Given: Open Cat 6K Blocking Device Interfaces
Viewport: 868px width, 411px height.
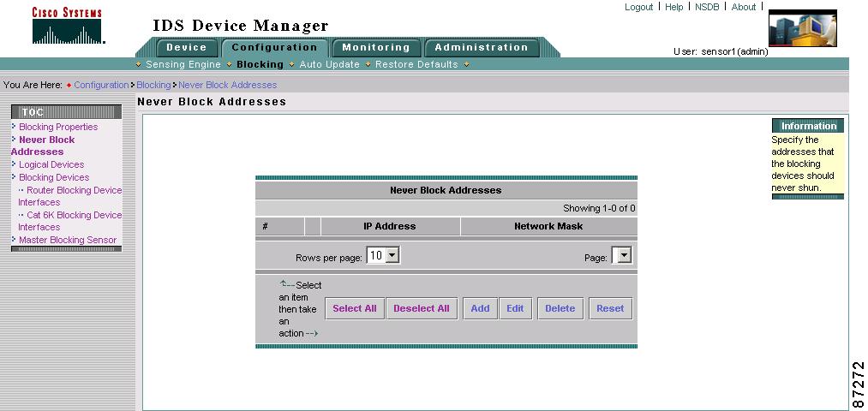Looking at the screenshot, I should click(x=69, y=221).
